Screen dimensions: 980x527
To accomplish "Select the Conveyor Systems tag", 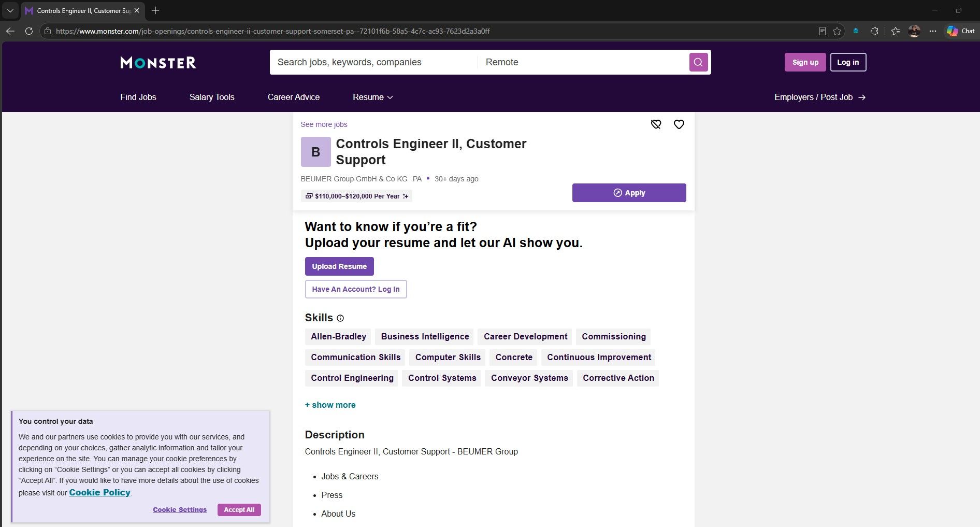I will point(529,378).
